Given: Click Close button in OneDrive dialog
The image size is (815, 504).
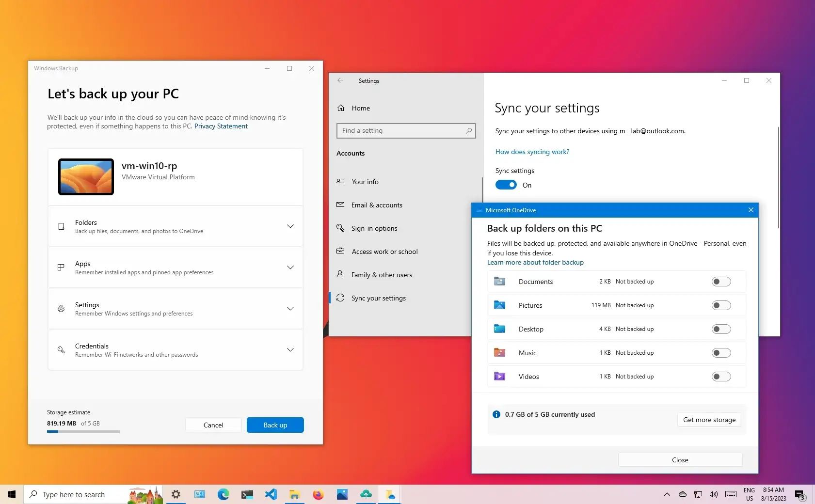Looking at the screenshot, I should pos(680,460).
